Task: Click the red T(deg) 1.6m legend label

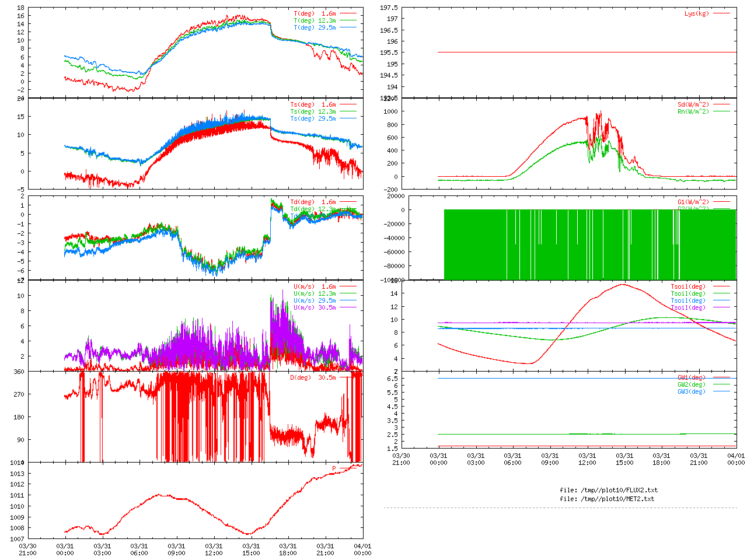Action: pos(315,13)
